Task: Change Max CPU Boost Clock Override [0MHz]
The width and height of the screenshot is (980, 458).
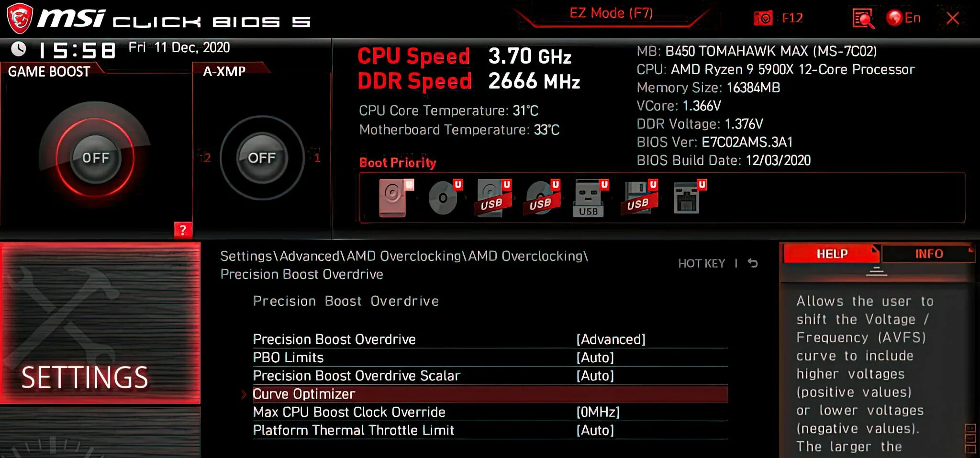Action: [x=598, y=412]
